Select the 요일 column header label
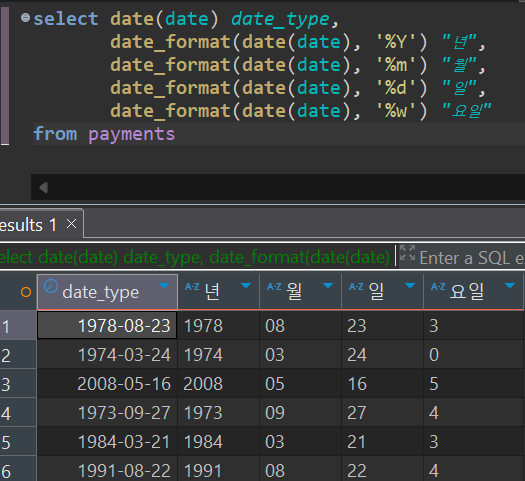 tap(467, 291)
